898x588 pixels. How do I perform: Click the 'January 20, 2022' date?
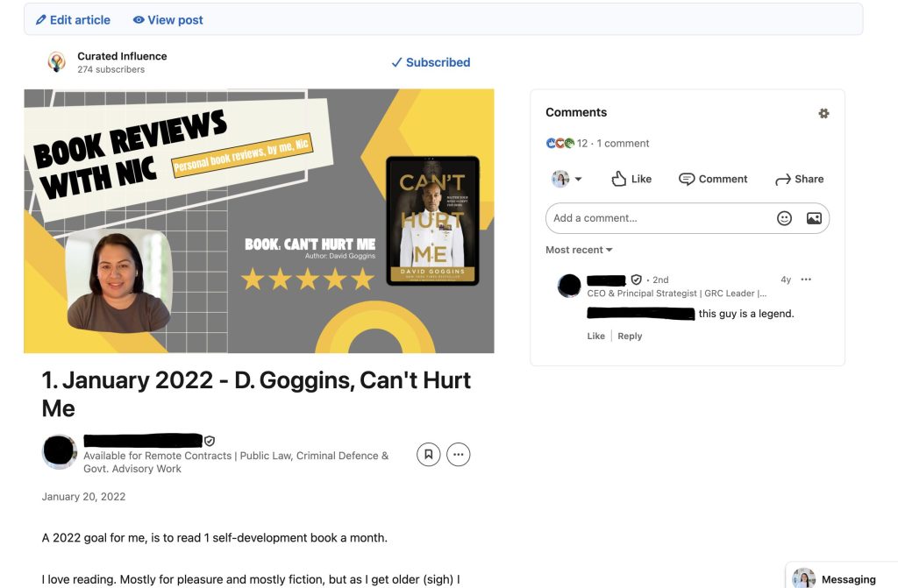[83, 496]
